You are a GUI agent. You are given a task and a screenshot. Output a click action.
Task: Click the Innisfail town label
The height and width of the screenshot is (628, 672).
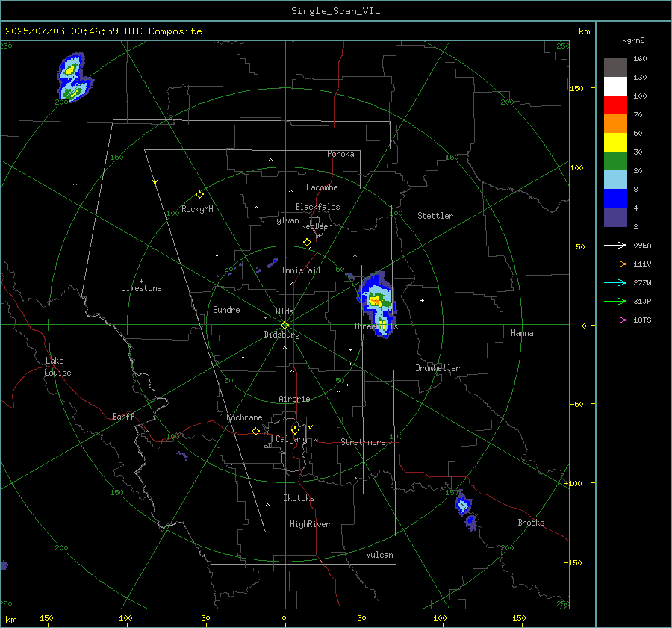click(x=301, y=270)
